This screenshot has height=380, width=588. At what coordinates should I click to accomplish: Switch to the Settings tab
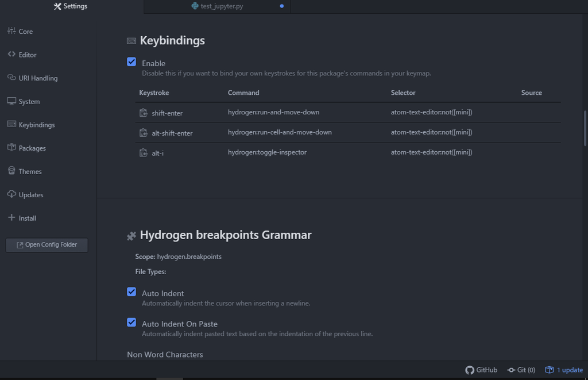(x=71, y=6)
